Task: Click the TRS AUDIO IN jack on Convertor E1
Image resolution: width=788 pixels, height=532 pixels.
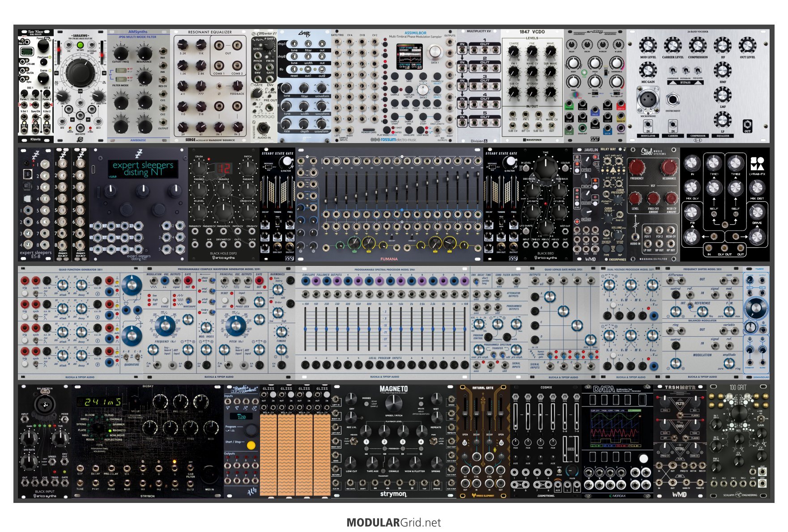Action: coord(264,129)
